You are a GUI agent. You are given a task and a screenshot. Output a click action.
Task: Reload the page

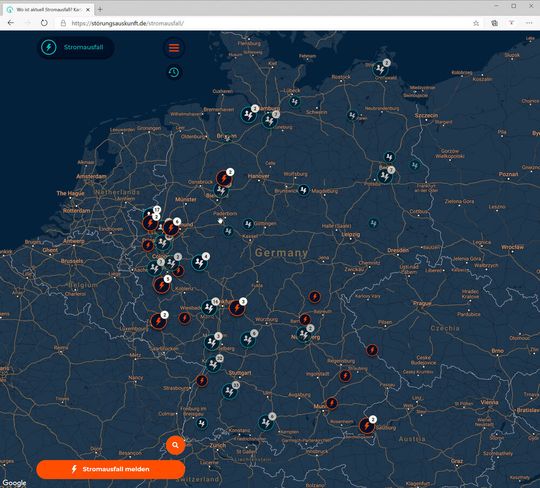click(44, 23)
